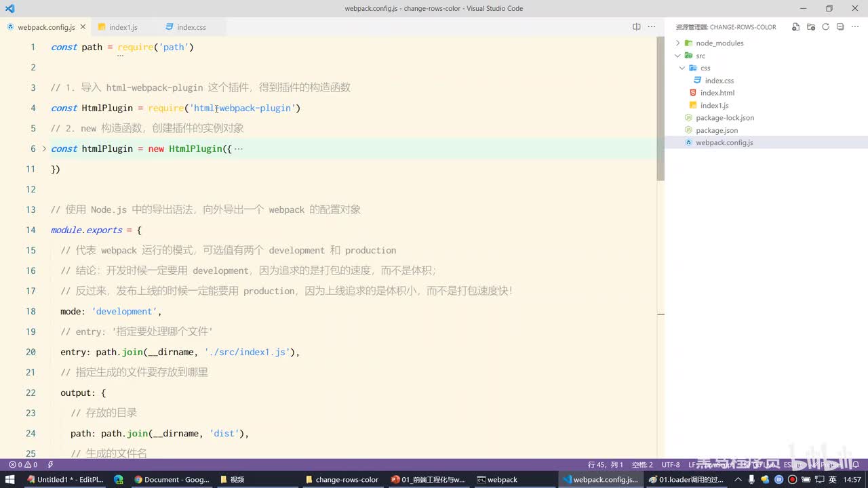Viewport: 868px width, 488px height.
Task: Open the Edge browser taskbar icon
Action: click(119, 479)
